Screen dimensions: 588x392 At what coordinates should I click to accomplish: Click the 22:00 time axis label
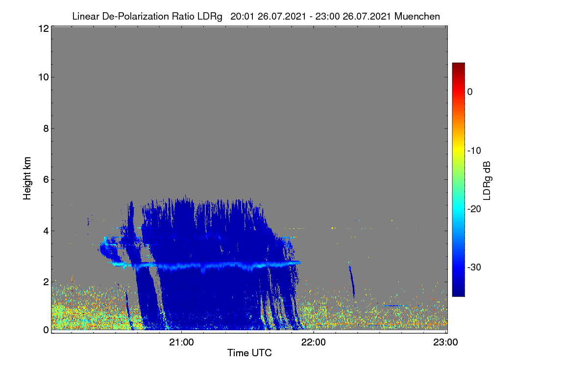(x=314, y=342)
